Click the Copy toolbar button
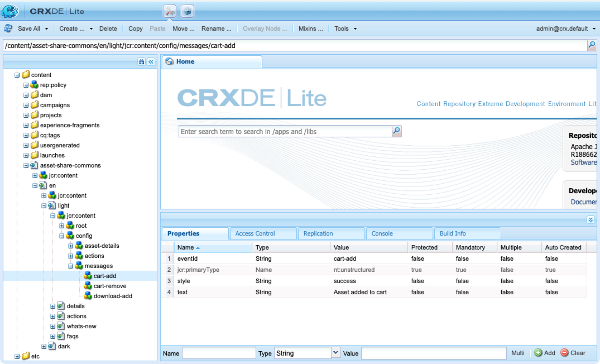Image resolution: width=600 pixels, height=364 pixels. (x=136, y=28)
